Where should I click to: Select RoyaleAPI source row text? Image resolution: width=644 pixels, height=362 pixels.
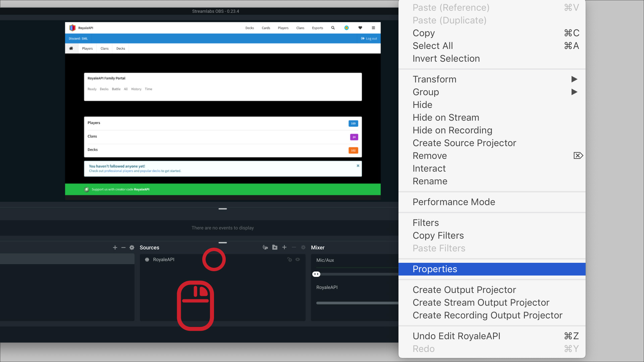click(x=164, y=259)
